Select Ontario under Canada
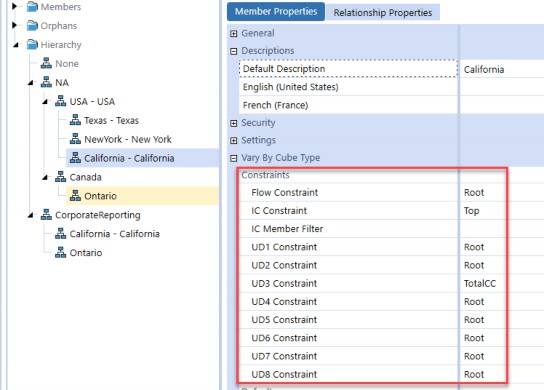Viewport: 544px width, 390px height. [100, 196]
